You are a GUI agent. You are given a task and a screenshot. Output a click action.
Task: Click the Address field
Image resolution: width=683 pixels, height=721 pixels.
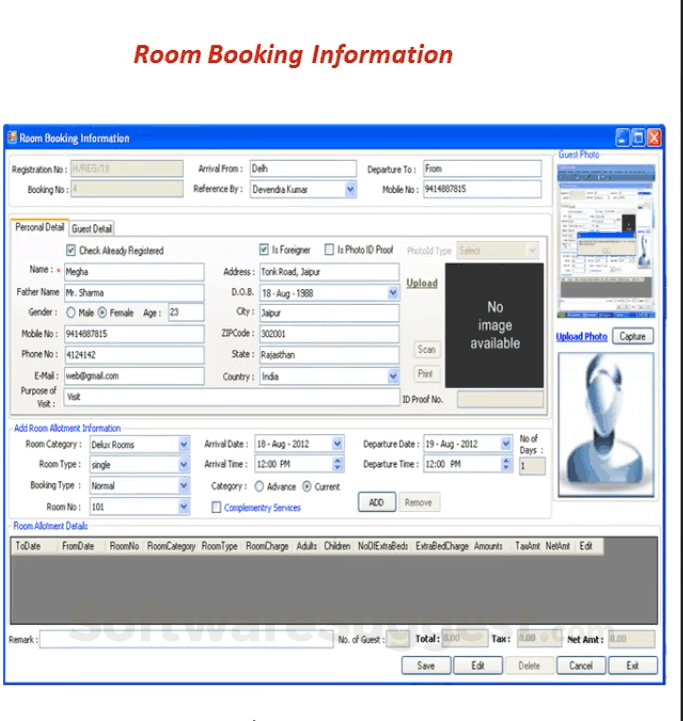tap(329, 272)
